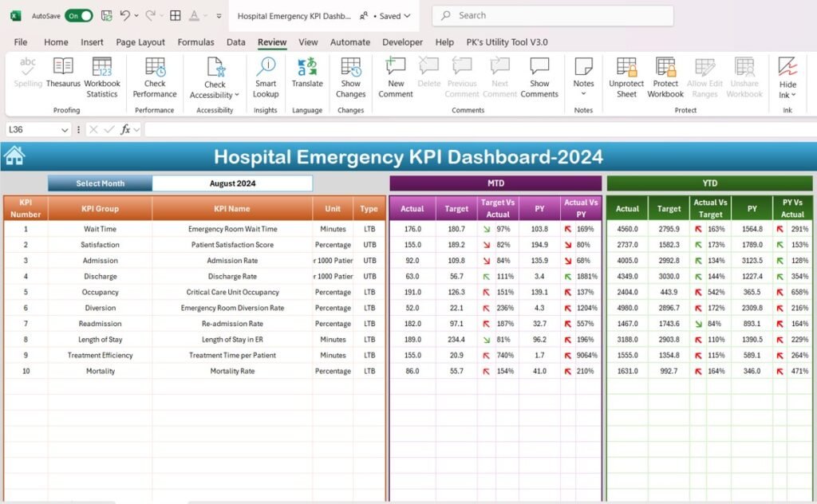Switch to the Formulas ribbon tab
The width and height of the screenshot is (817, 504).
195,42
